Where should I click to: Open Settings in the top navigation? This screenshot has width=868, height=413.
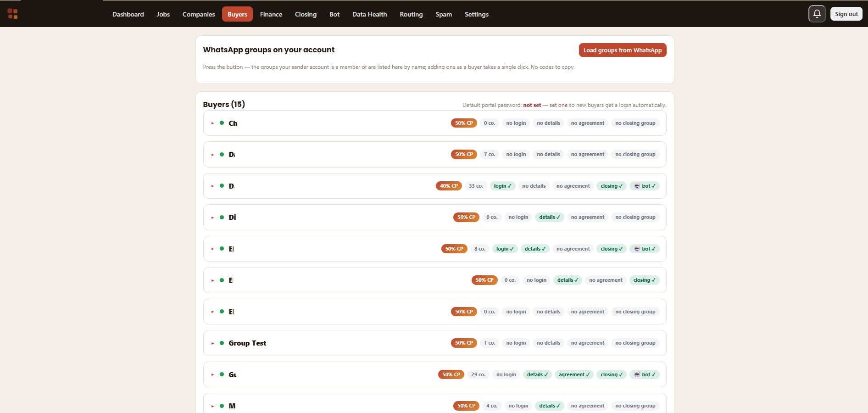pos(477,14)
